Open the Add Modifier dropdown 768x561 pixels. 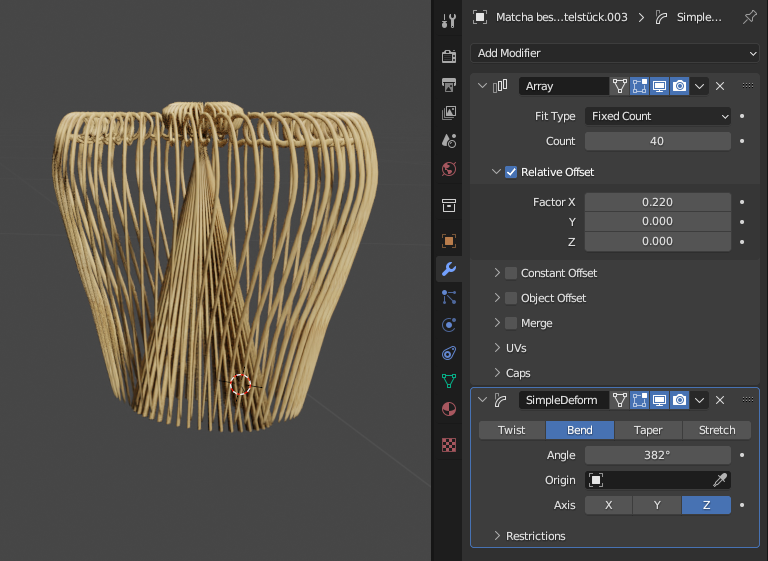[614, 53]
